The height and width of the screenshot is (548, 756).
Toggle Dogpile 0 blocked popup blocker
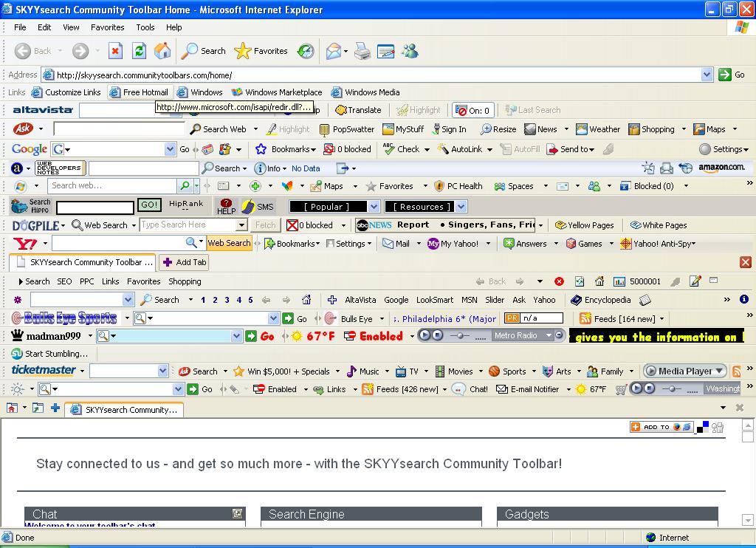tap(310, 225)
